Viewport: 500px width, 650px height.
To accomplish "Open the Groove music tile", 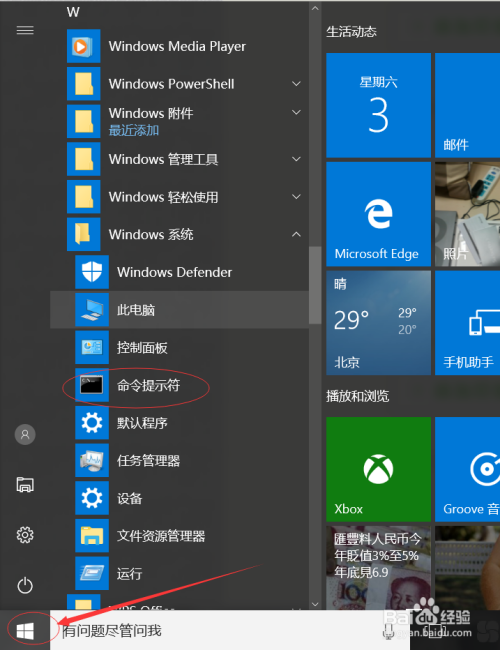I will 467,469.
